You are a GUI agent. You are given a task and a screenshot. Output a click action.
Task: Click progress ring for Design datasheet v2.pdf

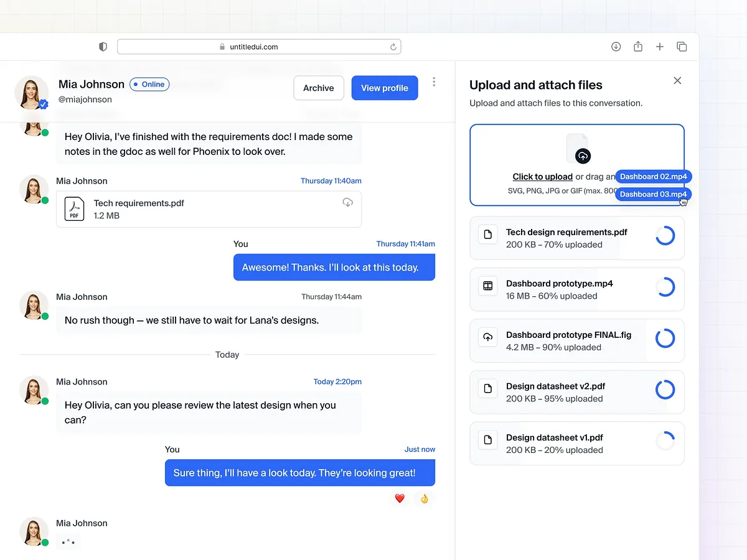(665, 390)
